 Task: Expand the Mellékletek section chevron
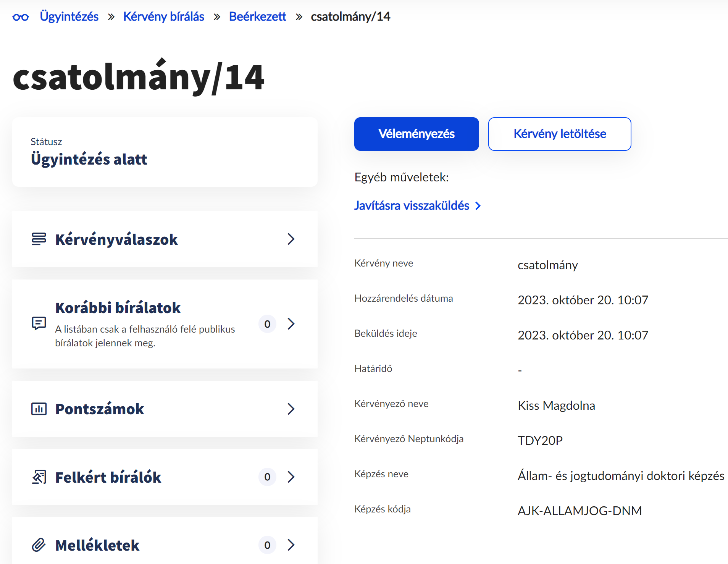291,545
